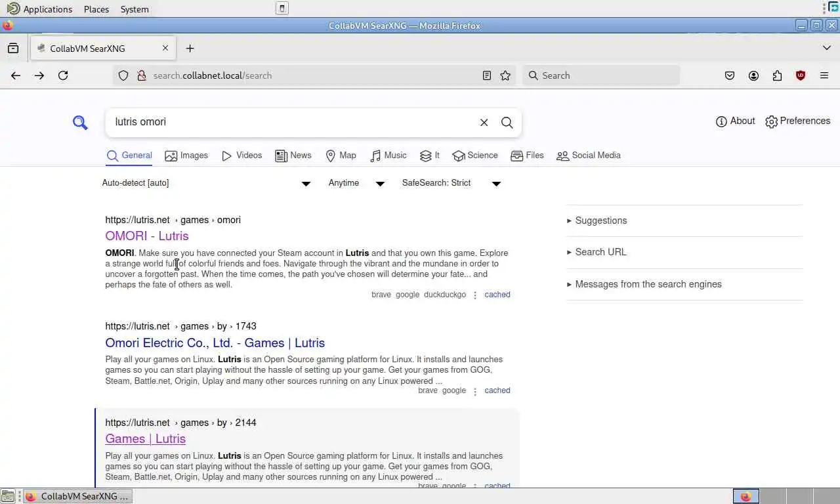
Task: Switch to Map category
Action: [341, 156]
